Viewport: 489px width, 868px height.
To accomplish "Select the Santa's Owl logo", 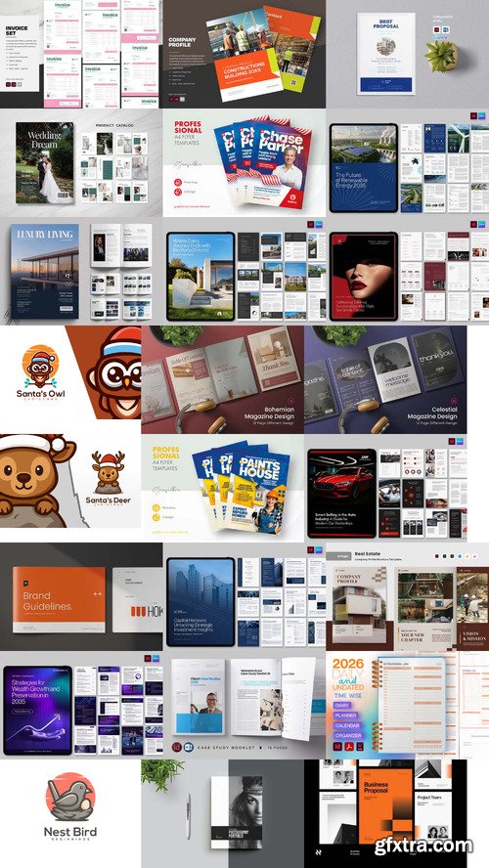I will pos(40,374).
